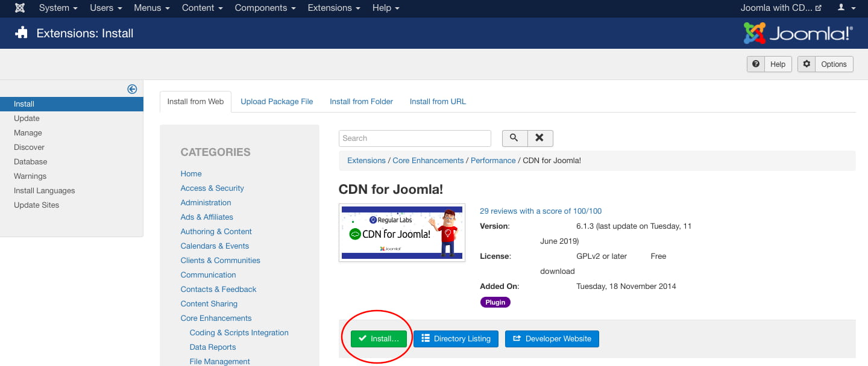The image size is (868, 366).
Task: Open the Core Enhancements category in the list
Action: (216, 318)
